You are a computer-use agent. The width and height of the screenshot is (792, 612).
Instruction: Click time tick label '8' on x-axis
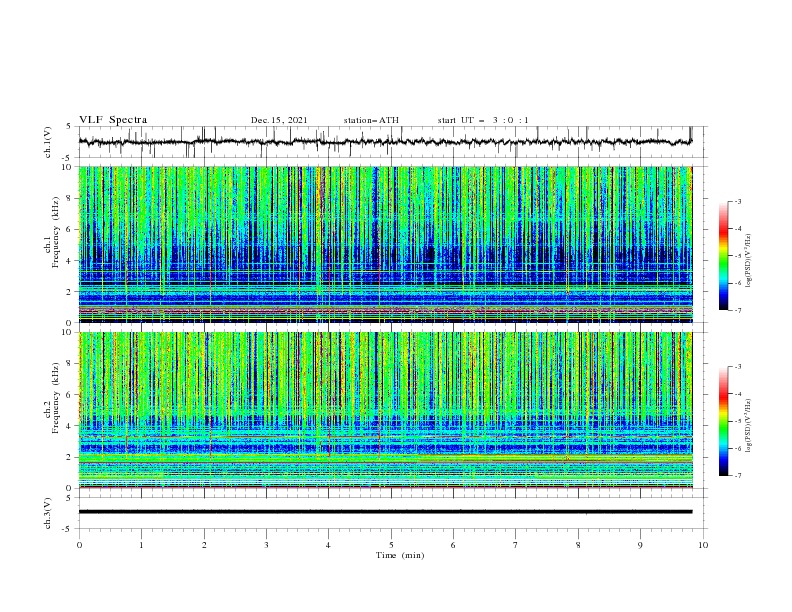point(578,545)
